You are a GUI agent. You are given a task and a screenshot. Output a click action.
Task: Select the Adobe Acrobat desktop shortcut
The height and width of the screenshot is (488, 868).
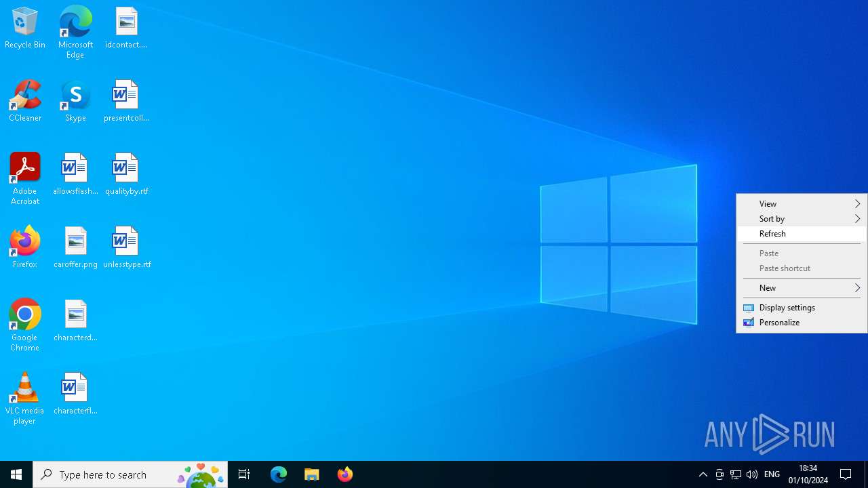[x=25, y=179]
